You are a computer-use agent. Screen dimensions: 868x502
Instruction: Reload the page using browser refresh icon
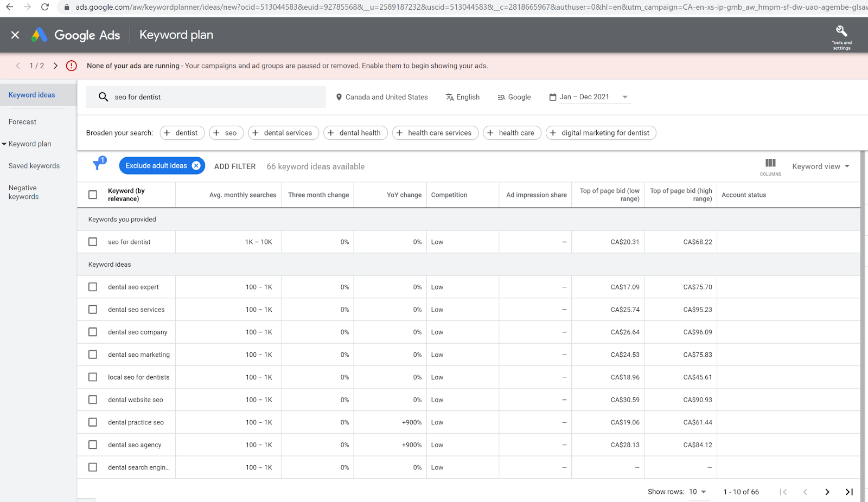[45, 7]
